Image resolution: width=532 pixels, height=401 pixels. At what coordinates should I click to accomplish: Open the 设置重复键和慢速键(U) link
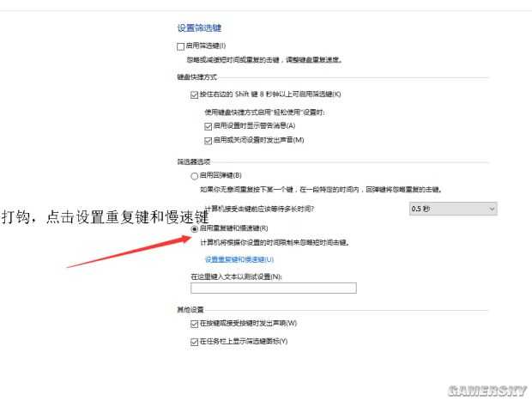[x=239, y=258]
